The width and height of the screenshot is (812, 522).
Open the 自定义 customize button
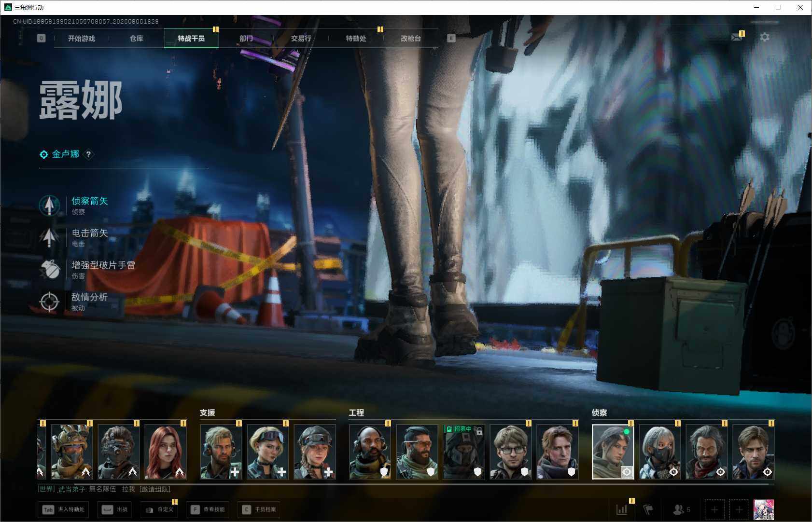pos(159,509)
